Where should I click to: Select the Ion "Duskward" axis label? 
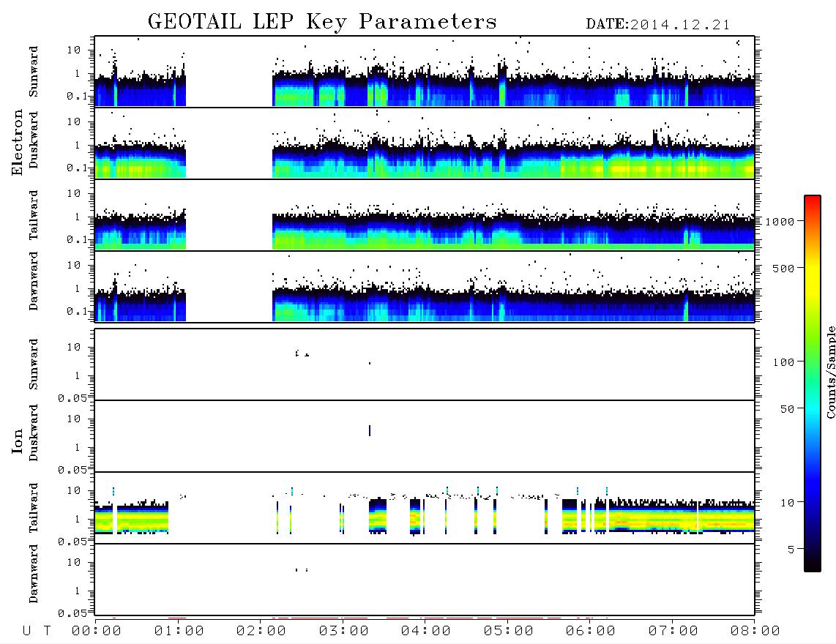click(34, 433)
